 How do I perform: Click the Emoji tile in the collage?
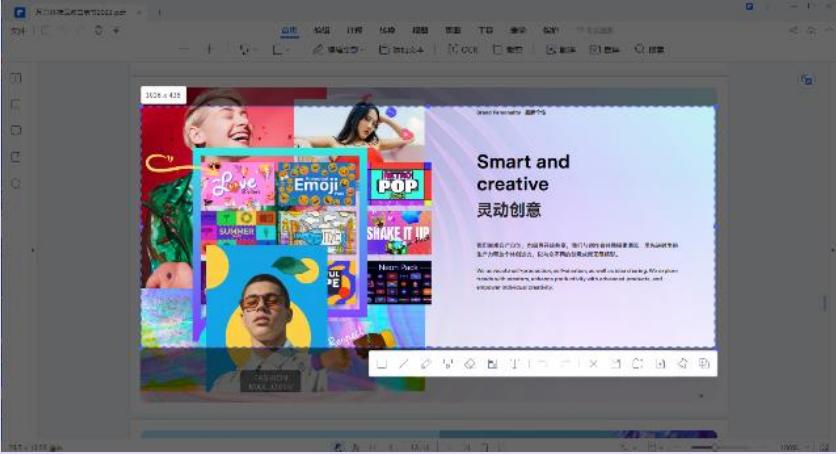pos(316,184)
